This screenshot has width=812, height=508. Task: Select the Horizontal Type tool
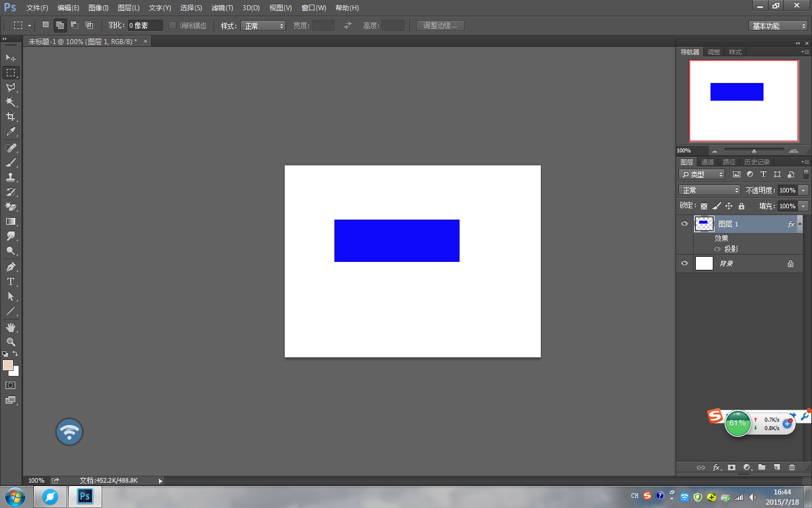[10, 282]
